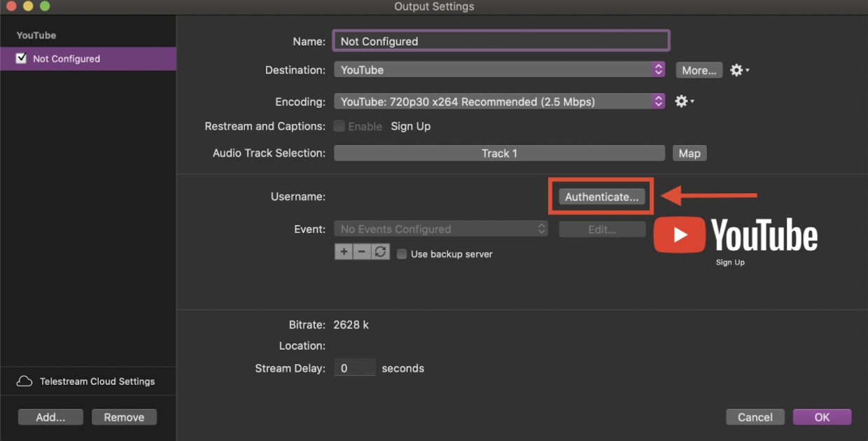Add a new event with plus button
The width and height of the screenshot is (868, 441).
pos(344,252)
